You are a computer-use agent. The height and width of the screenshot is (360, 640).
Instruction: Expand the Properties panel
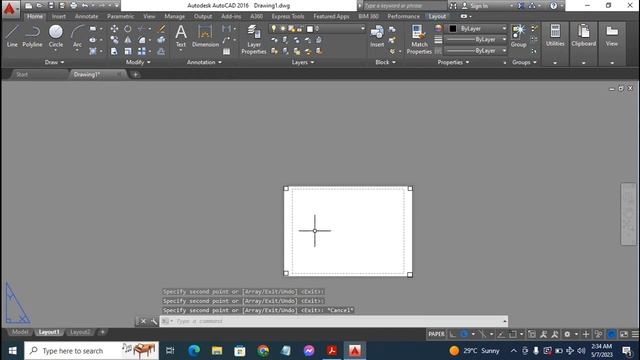tap(453, 62)
